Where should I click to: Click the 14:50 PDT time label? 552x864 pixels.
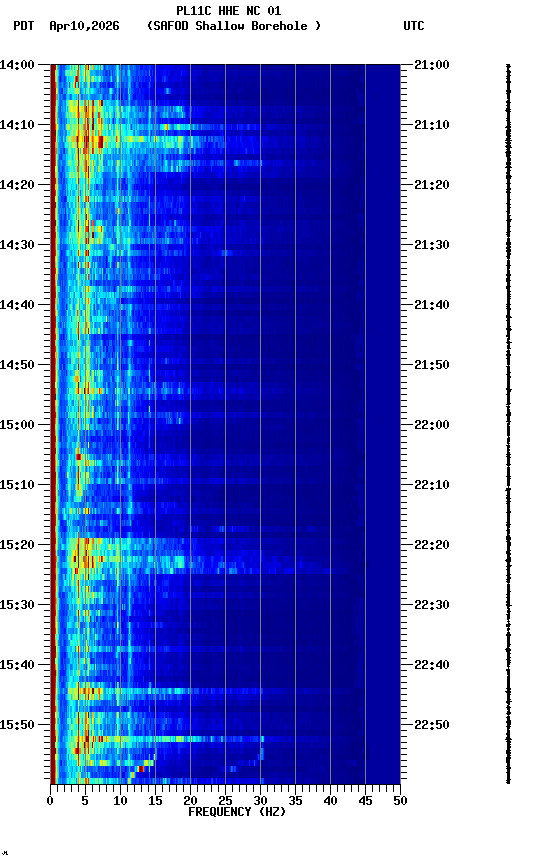coord(17,365)
